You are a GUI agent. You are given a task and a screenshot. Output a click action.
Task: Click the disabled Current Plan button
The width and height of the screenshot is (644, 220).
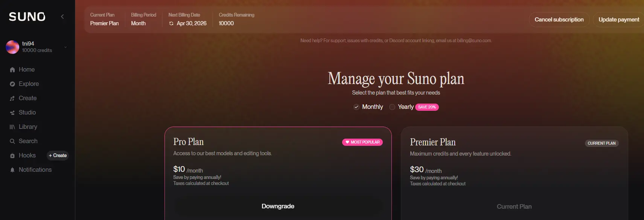click(514, 207)
